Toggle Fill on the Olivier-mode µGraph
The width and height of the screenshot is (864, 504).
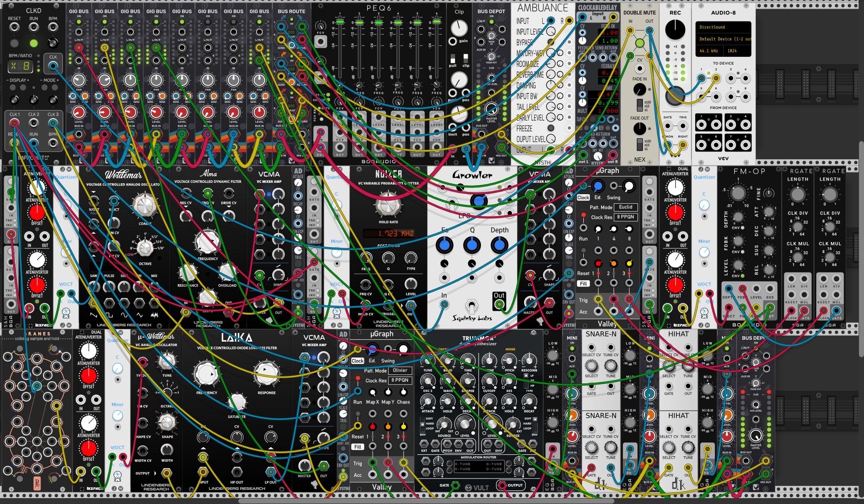[358, 447]
